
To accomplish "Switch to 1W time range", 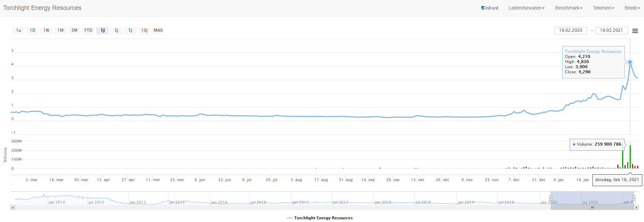I will [x=46, y=30].
